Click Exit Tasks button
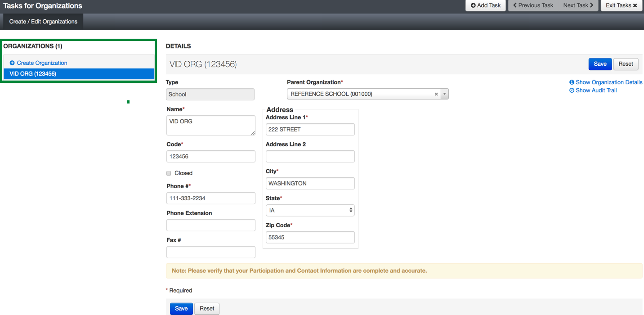 click(621, 5)
